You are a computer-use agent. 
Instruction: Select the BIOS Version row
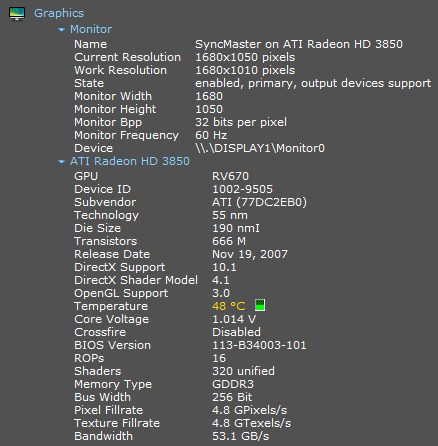(190, 345)
